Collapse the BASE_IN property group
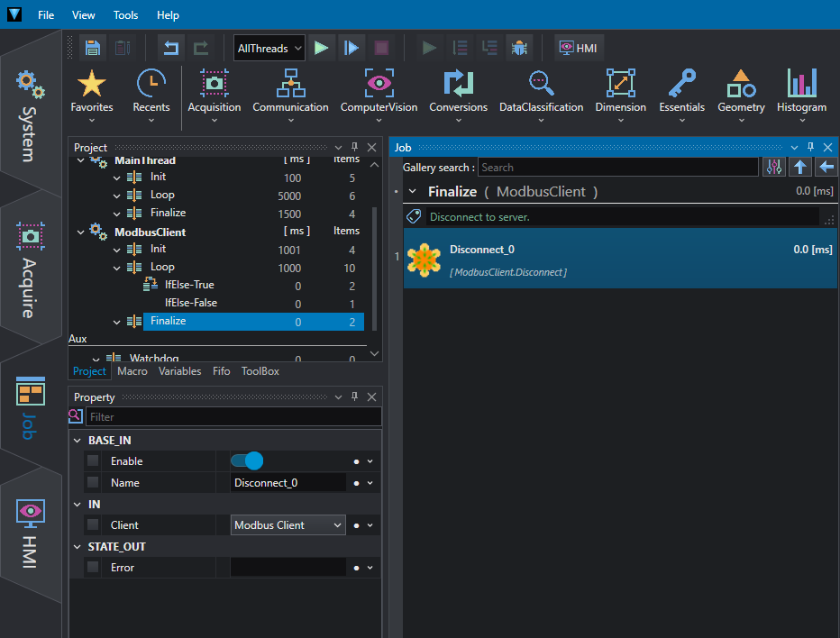Viewport: 840px width, 638px height. tap(78, 441)
